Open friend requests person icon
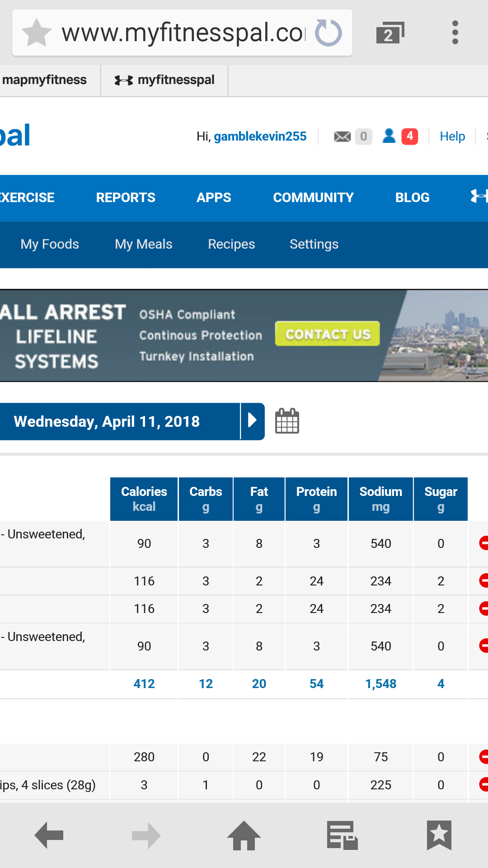Viewport: 488px width, 868px height. coord(389,136)
